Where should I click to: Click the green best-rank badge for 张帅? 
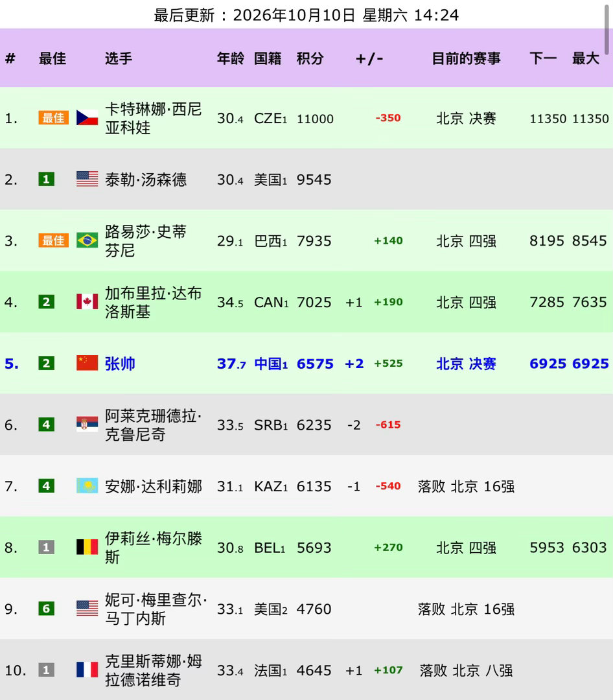pyautogui.click(x=47, y=363)
